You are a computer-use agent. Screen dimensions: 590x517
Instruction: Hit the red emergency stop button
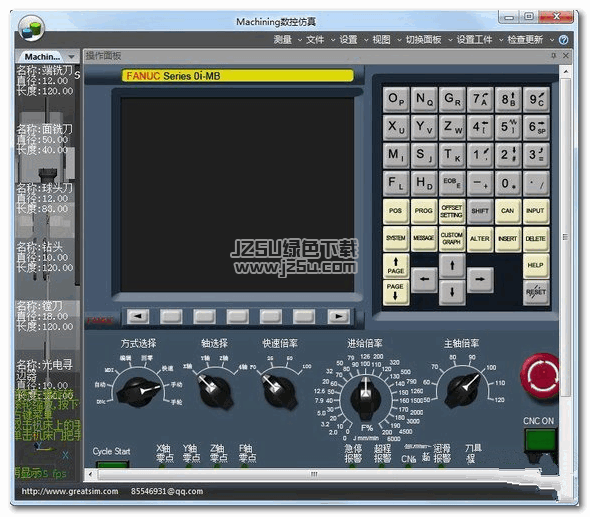pos(541,376)
